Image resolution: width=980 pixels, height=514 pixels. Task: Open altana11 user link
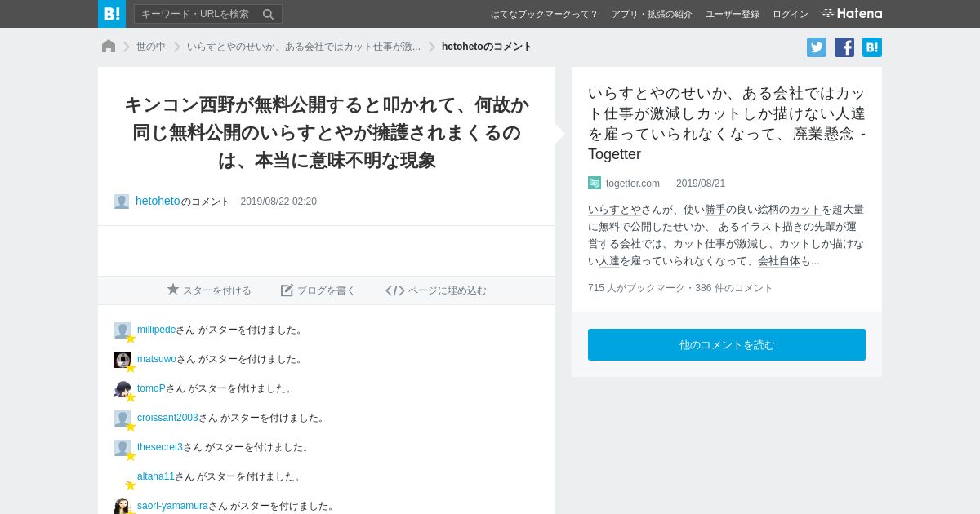click(x=156, y=476)
